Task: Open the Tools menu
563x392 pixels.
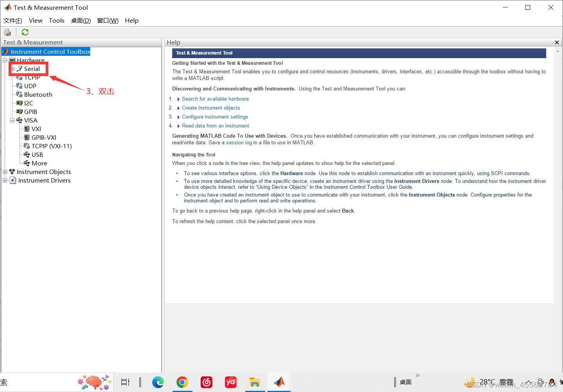Action: coord(56,20)
